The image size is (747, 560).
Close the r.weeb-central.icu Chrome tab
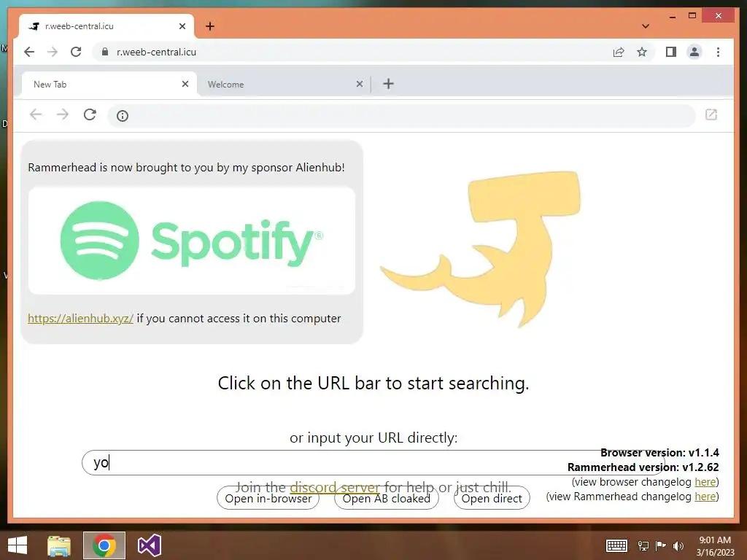coord(182,26)
